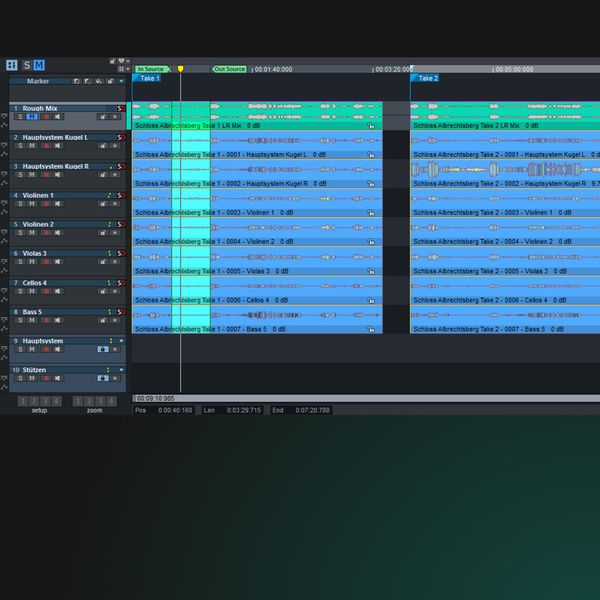Arm record on Bass 5 track
Image resolution: width=600 pixels, height=600 pixels.
(x=46, y=320)
